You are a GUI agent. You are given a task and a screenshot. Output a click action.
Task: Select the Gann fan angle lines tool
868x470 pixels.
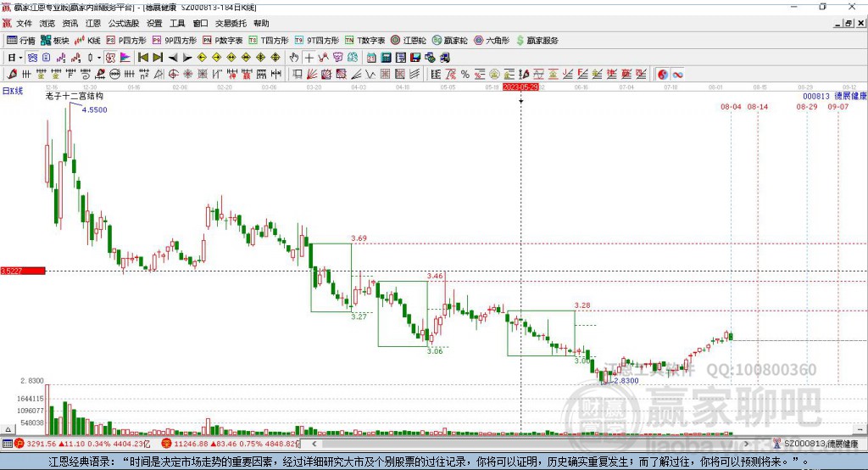pyautogui.click(x=312, y=75)
